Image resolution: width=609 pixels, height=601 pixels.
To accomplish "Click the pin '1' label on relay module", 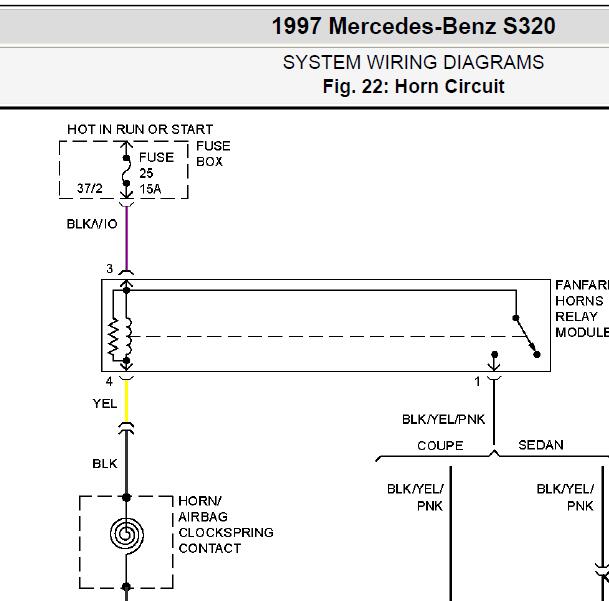I will click(477, 382).
